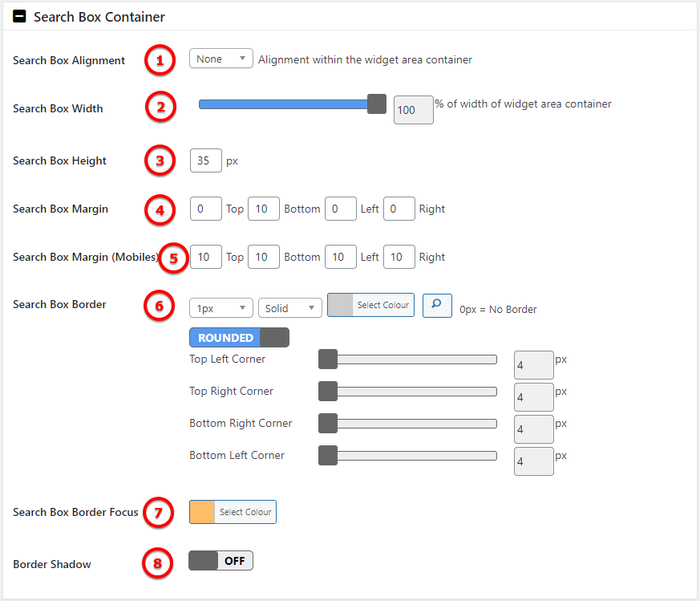Click the mobile margin Left field

pos(341,257)
